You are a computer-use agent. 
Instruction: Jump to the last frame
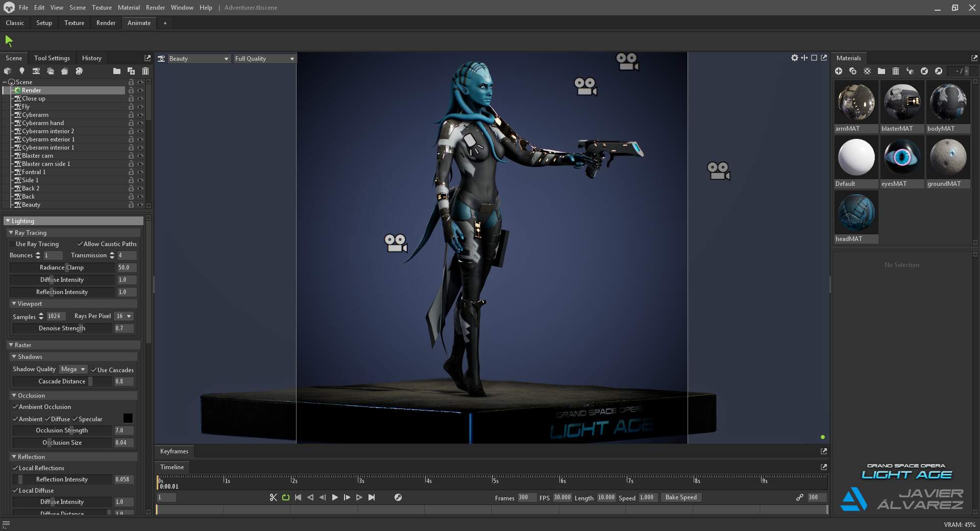(372, 497)
